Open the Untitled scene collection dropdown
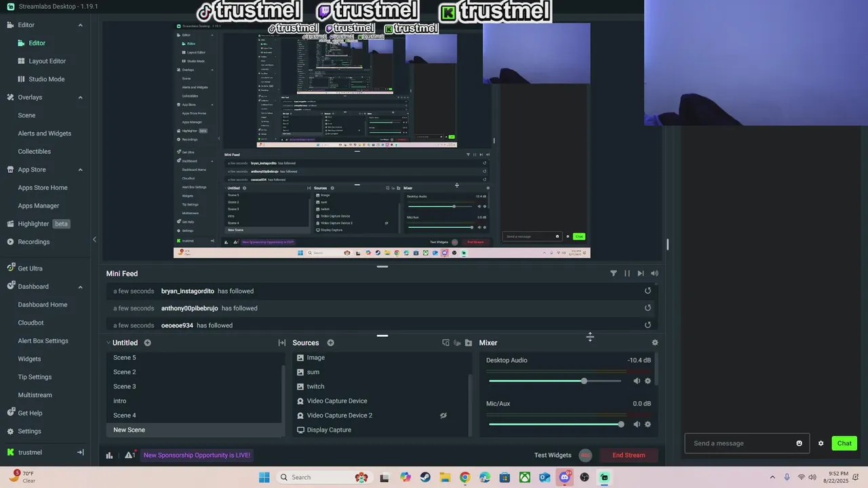 point(122,343)
